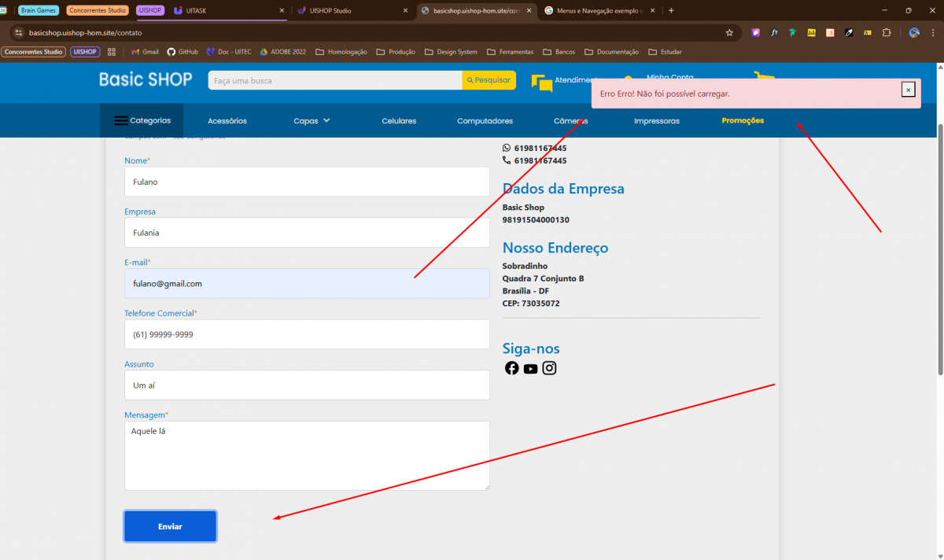Select Impressoras in the category navigation

656,121
